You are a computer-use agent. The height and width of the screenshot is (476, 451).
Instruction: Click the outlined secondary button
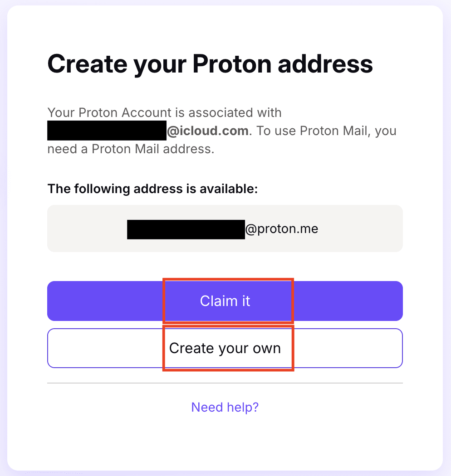(225, 348)
